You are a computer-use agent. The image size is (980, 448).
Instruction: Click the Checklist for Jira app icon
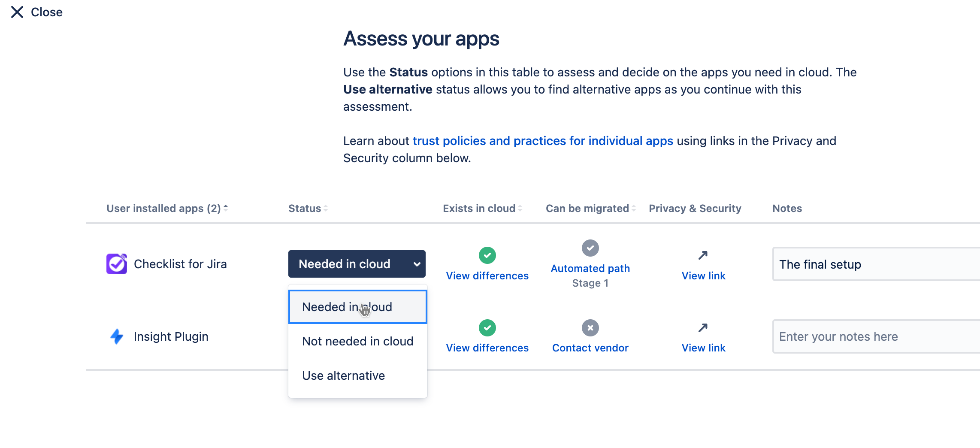(x=116, y=264)
